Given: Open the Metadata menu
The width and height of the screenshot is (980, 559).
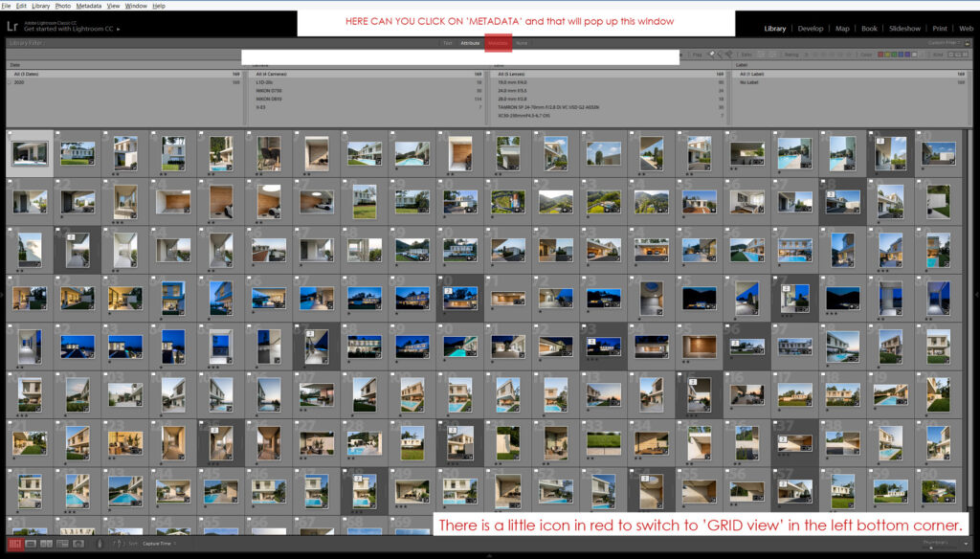Looking at the screenshot, I should [x=89, y=6].
